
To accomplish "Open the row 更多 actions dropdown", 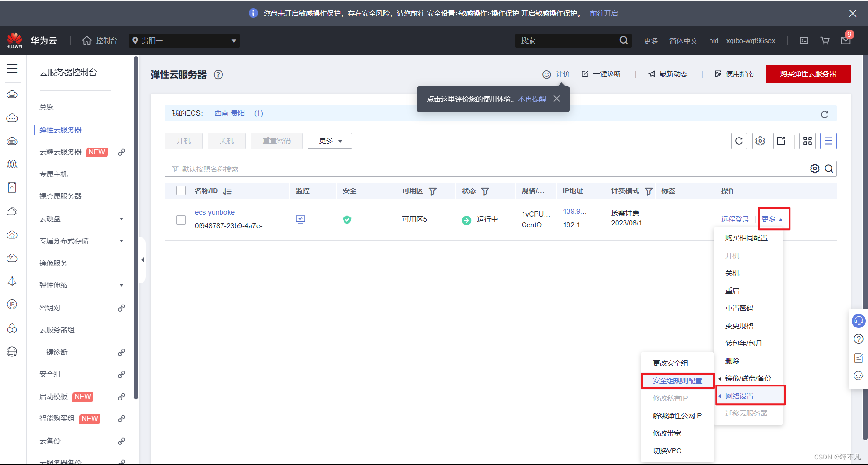I will pos(772,219).
